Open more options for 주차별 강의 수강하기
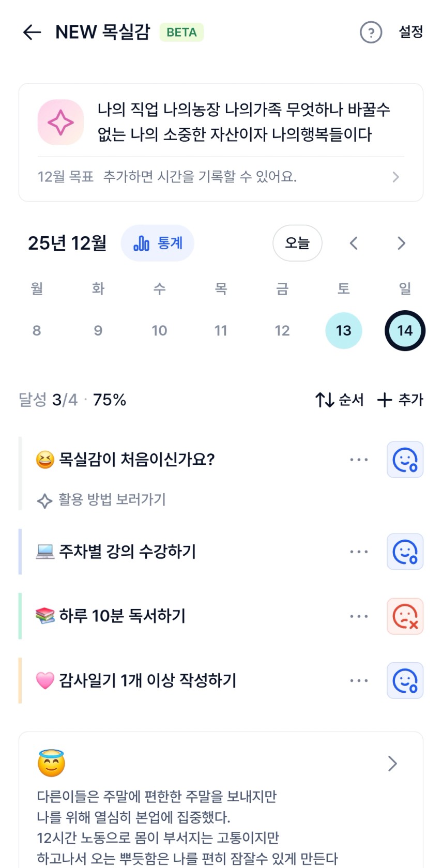The height and width of the screenshot is (868, 442). click(359, 552)
